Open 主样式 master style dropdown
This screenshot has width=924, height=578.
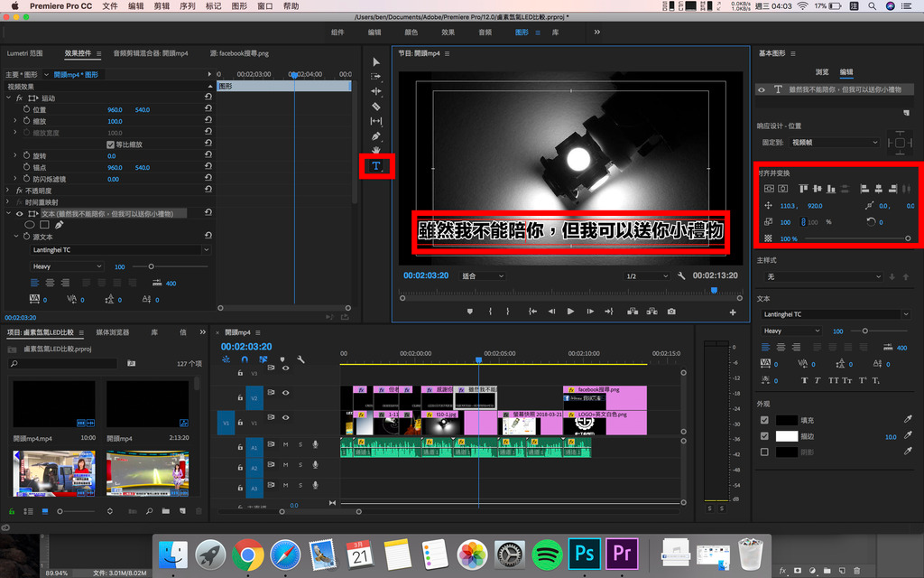[x=823, y=276]
